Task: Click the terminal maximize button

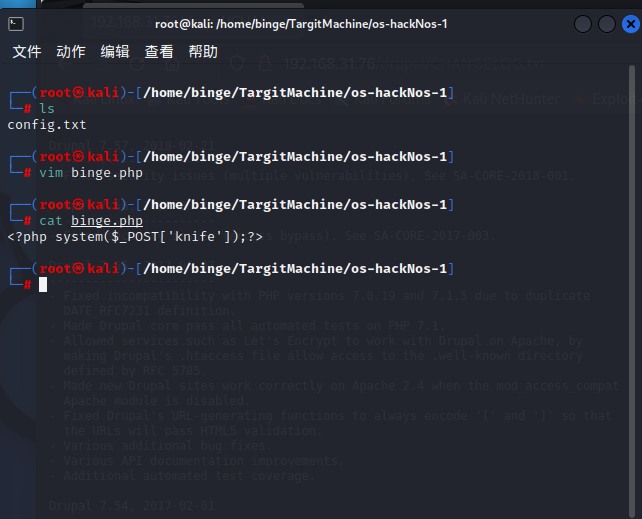Action: (x=607, y=24)
